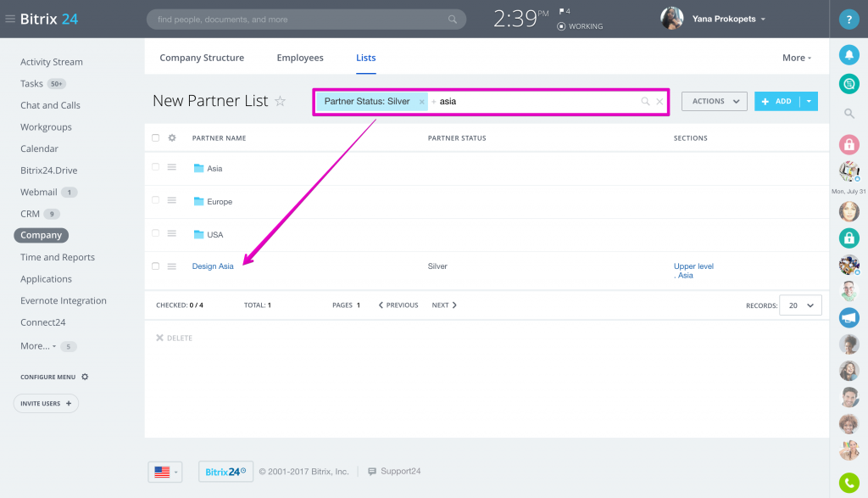Check the Design Asia row checkbox

(x=156, y=266)
